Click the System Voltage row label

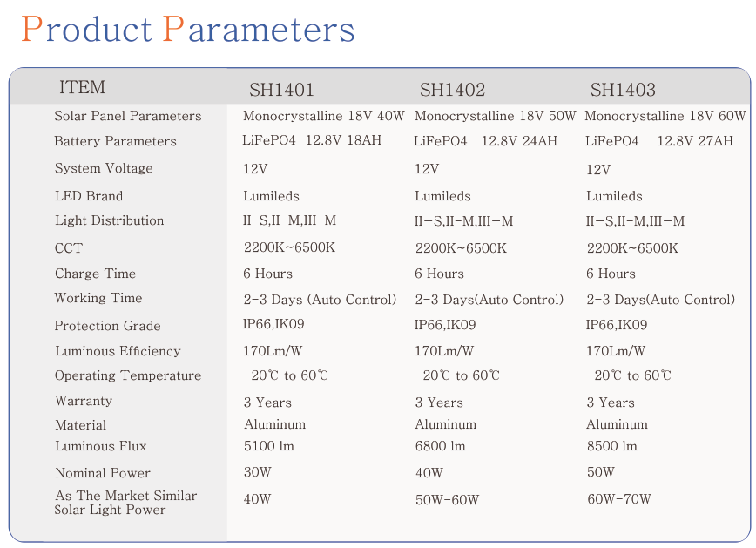104,168
